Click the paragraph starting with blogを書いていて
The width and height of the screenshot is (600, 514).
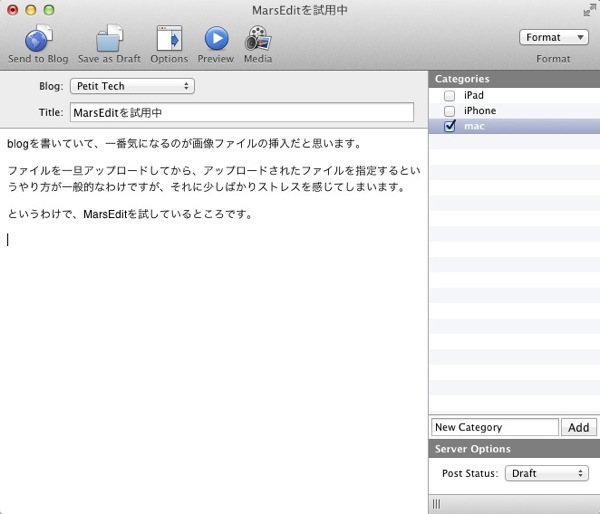point(184,144)
